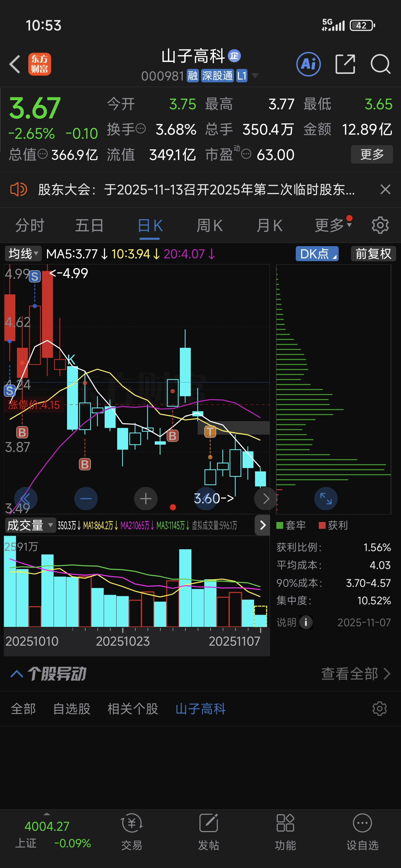The width and height of the screenshot is (401, 868).
Task: Open the 交易 trade icon
Action: pyautogui.click(x=132, y=832)
